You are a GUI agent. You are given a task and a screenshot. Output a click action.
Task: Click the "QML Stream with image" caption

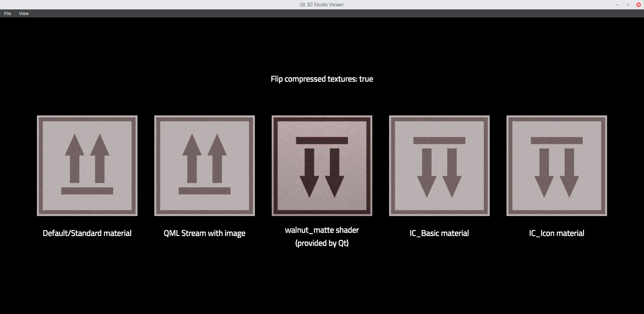[x=205, y=233]
